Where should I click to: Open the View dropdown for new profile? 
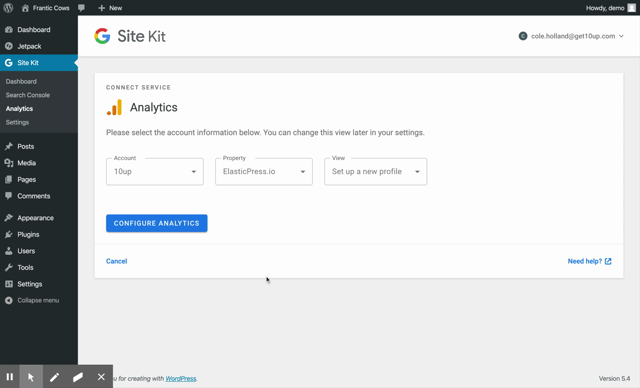(x=376, y=172)
